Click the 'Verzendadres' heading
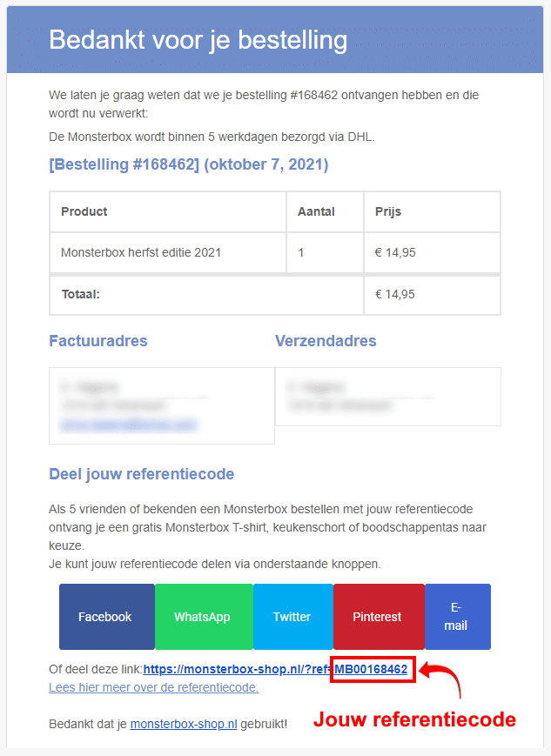 coord(326,341)
